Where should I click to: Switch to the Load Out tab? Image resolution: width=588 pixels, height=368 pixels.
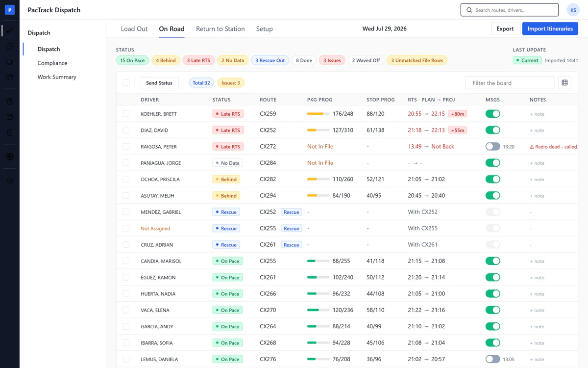pos(134,29)
